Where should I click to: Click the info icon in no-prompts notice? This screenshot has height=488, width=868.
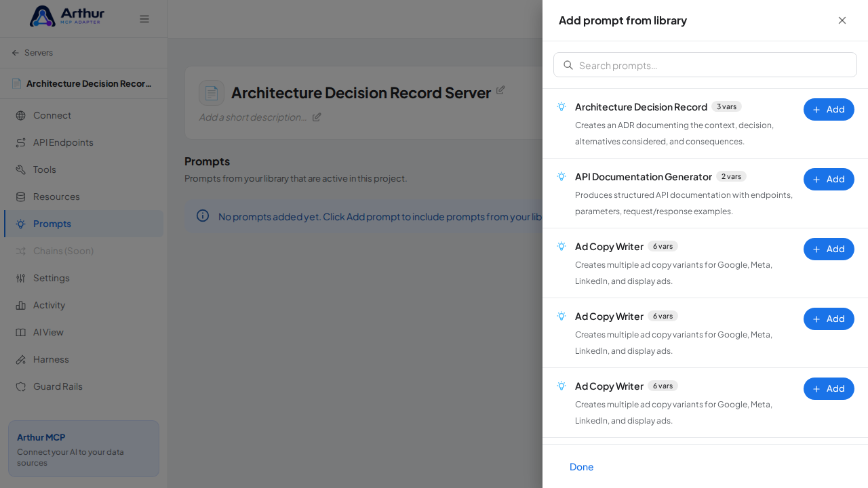pyautogui.click(x=203, y=216)
